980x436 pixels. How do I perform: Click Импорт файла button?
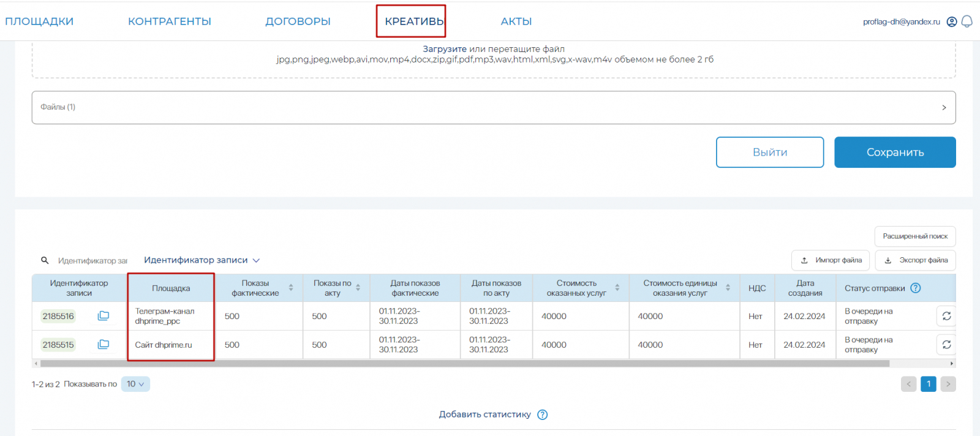pos(831,260)
